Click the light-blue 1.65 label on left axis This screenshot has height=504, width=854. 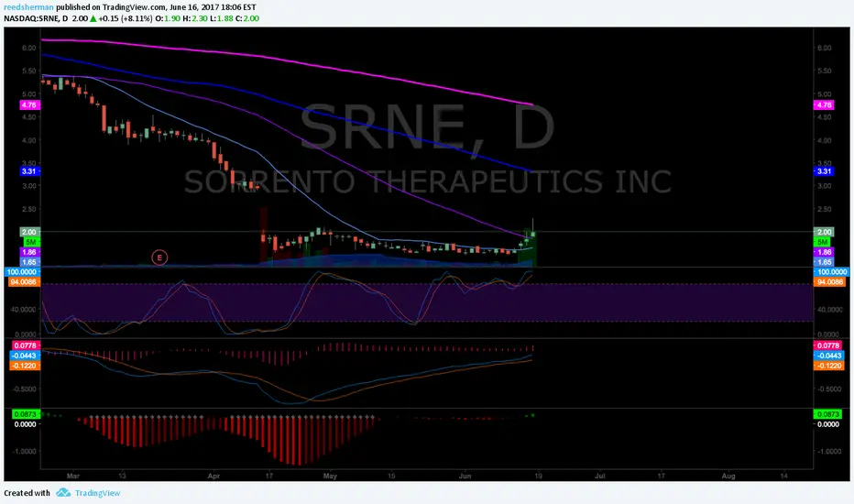pyautogui.click(x=29, y=262)
